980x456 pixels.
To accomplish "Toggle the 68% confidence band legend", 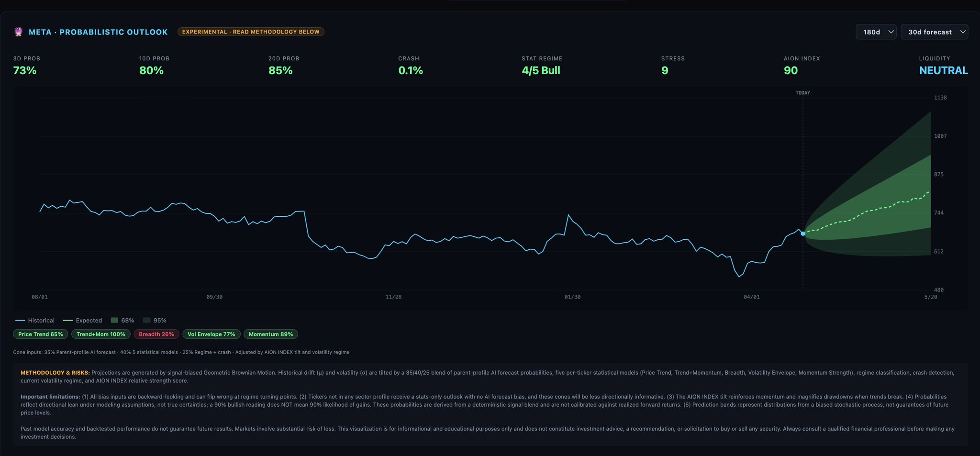I will 122,321.
